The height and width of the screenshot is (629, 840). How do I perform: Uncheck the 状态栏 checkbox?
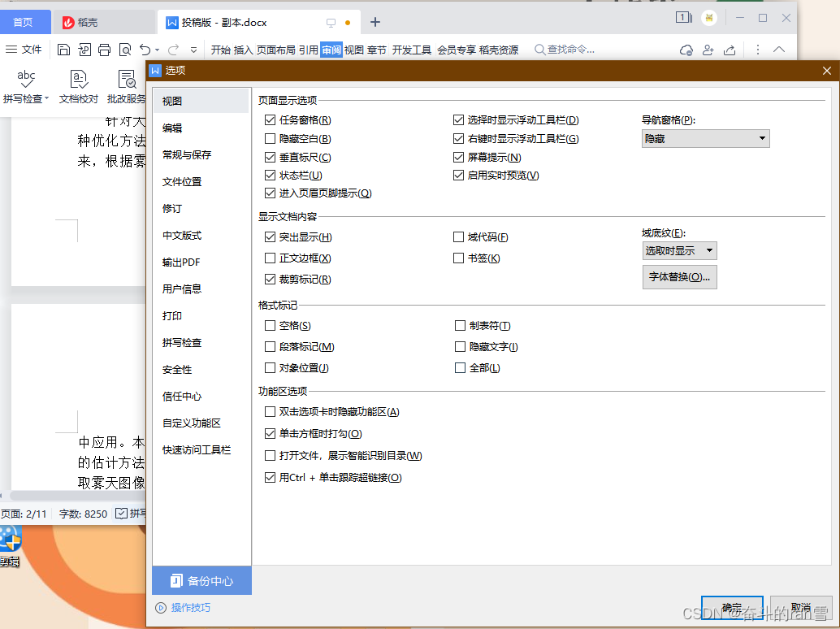tap(270, 176)
